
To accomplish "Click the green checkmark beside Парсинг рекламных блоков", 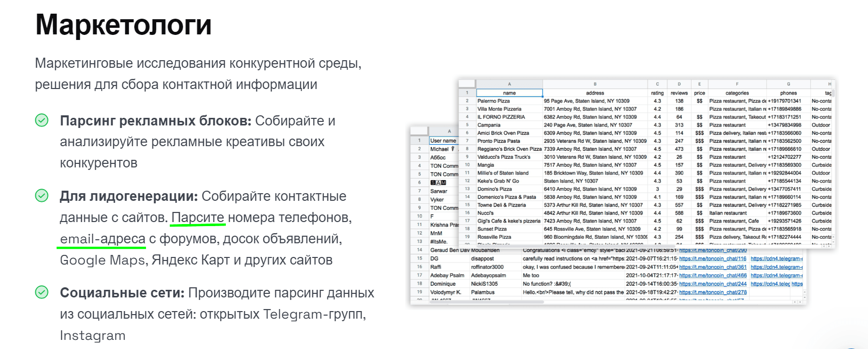I will 42,120.
